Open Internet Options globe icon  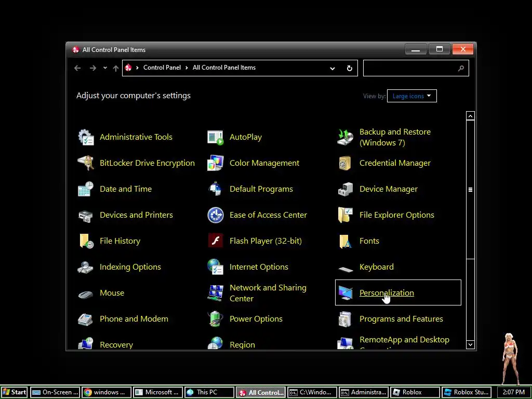pyautogui.click(x=216, y=267)
